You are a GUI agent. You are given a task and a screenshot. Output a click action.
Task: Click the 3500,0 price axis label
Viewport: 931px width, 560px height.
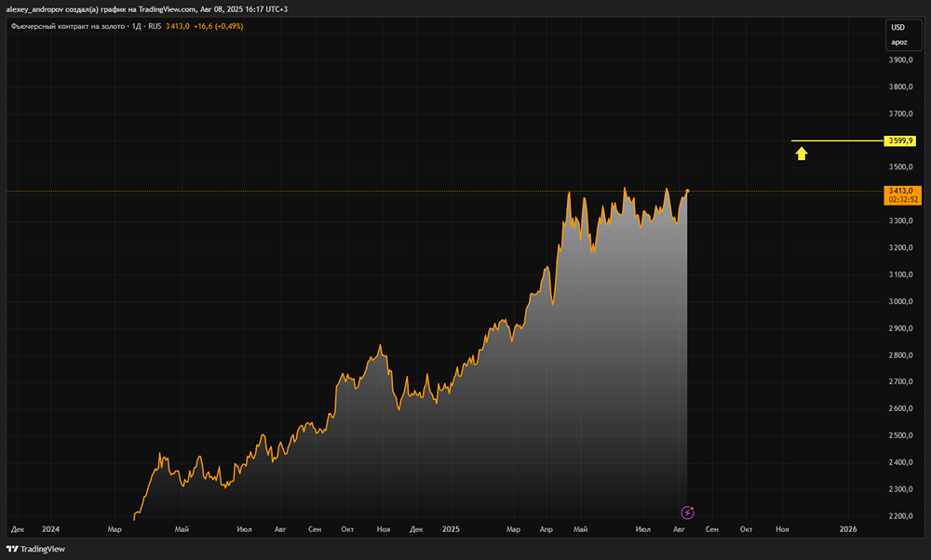pos(900,167)
